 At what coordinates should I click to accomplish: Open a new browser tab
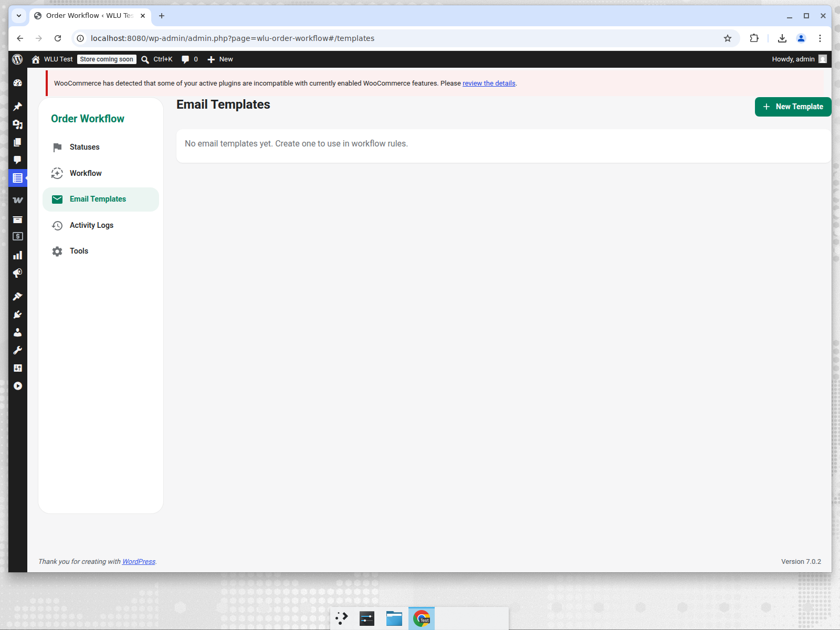(162, 16)
